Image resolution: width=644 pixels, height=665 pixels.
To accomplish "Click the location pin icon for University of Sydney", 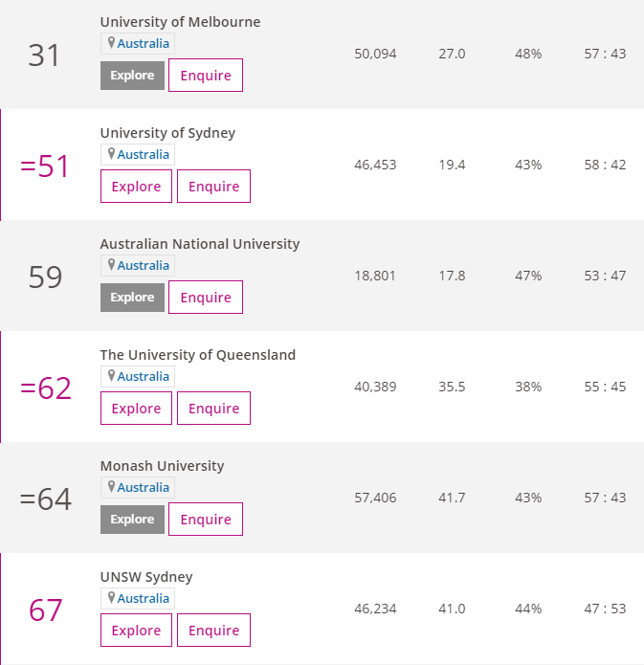I will (111, 153).
